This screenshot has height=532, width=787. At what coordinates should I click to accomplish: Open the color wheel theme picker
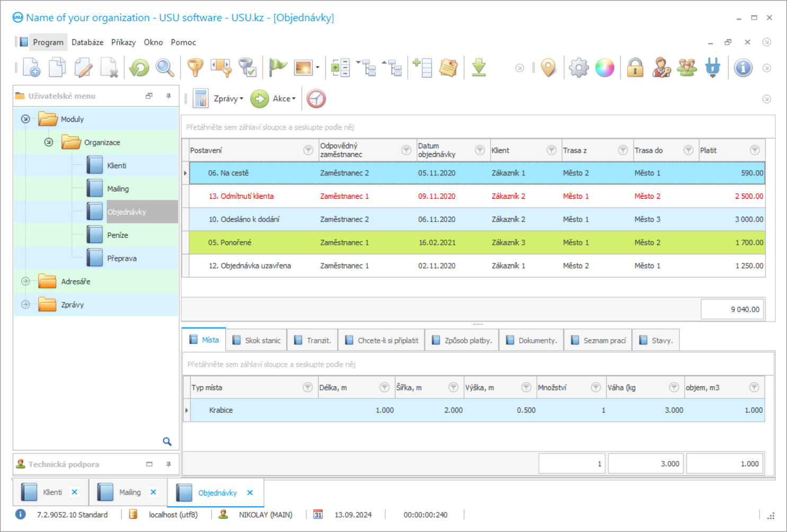[x=605, y=68]
